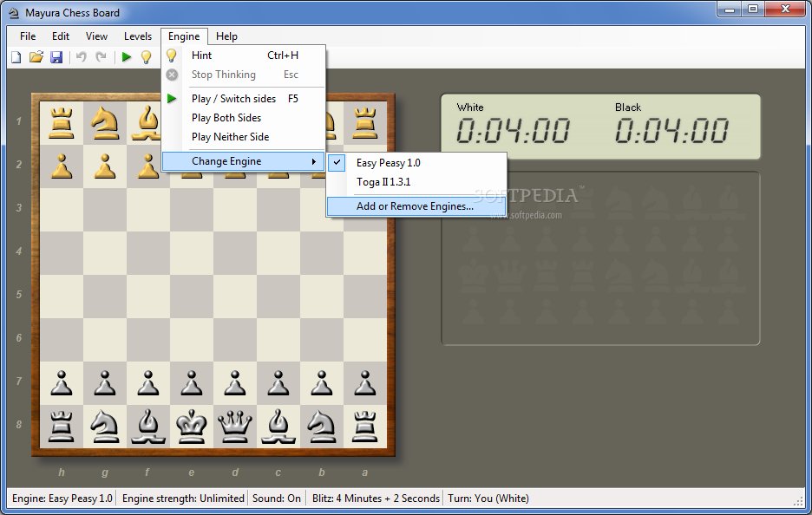
Task: Select the silver rook on square a8
Action: point(365,427)
